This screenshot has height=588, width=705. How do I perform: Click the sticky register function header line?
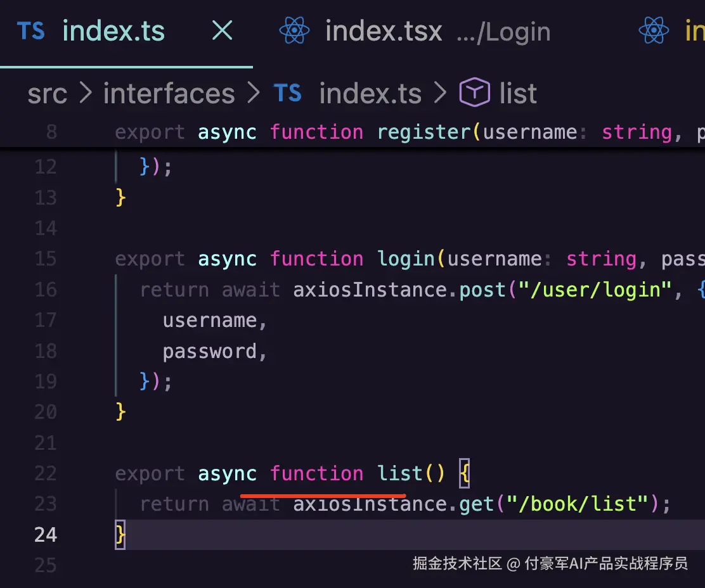click(353, 132)
